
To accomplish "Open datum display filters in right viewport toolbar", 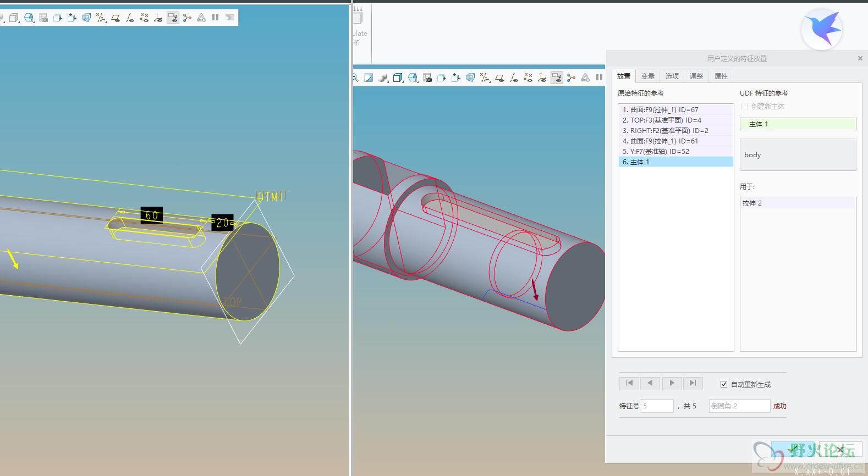I will [x=485, y=78].
